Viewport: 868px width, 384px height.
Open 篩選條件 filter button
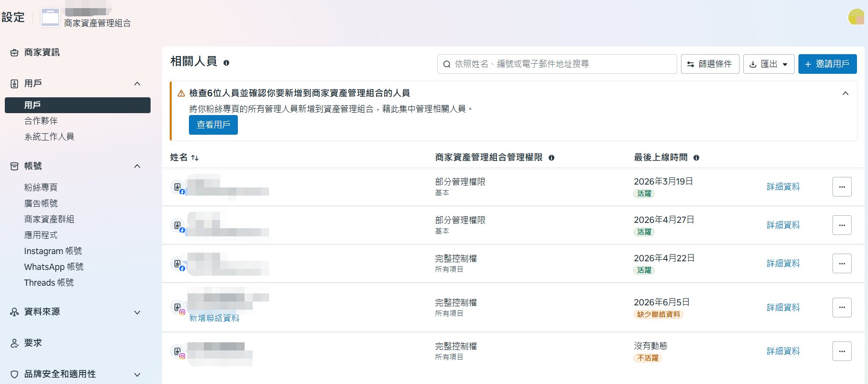[710, 64]
